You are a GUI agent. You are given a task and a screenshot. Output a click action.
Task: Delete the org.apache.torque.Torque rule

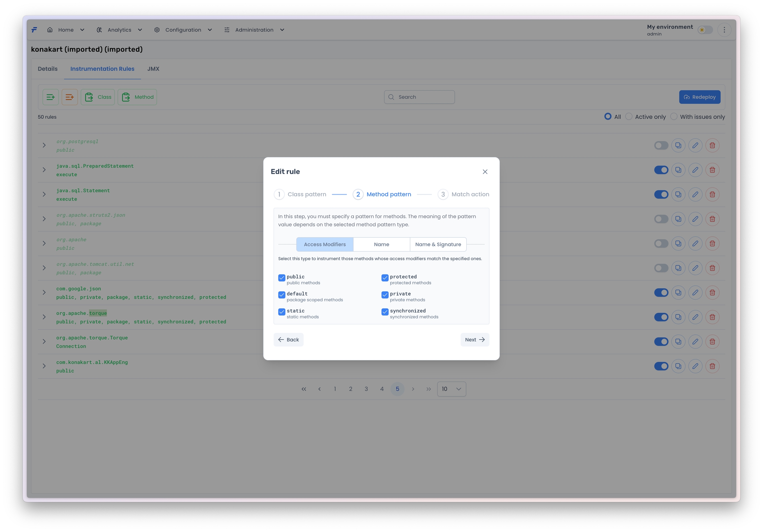click(x=712, y=342)
